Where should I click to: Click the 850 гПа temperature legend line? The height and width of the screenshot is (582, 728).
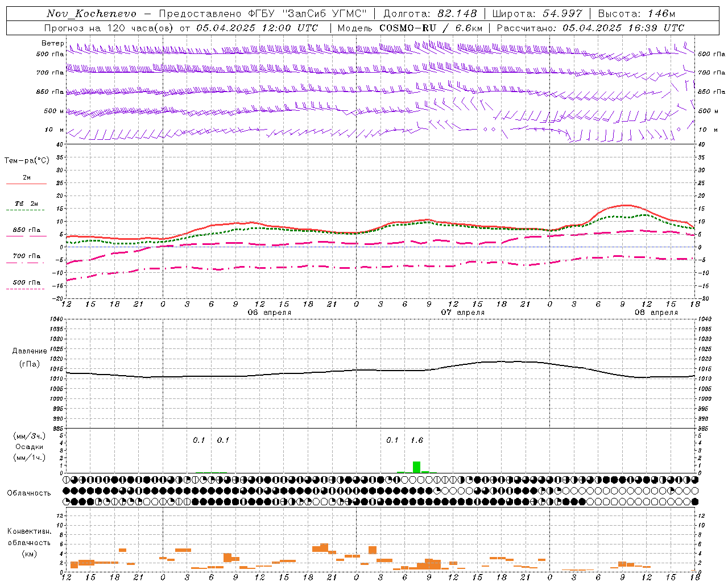25,236
